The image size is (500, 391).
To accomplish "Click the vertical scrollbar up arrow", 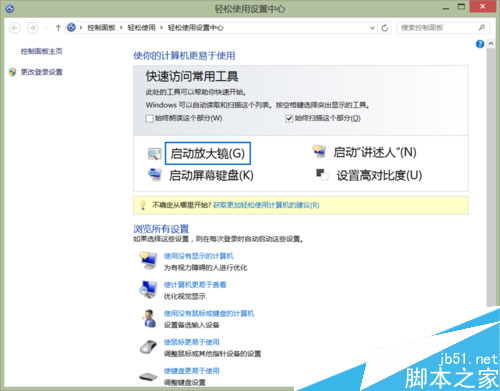I will pos(491,44).
